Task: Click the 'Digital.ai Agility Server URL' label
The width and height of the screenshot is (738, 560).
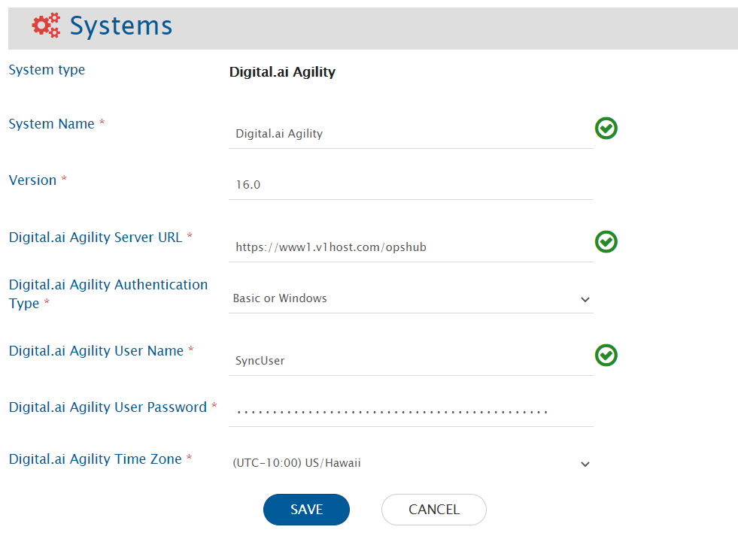Action: [x=96, y=237]
